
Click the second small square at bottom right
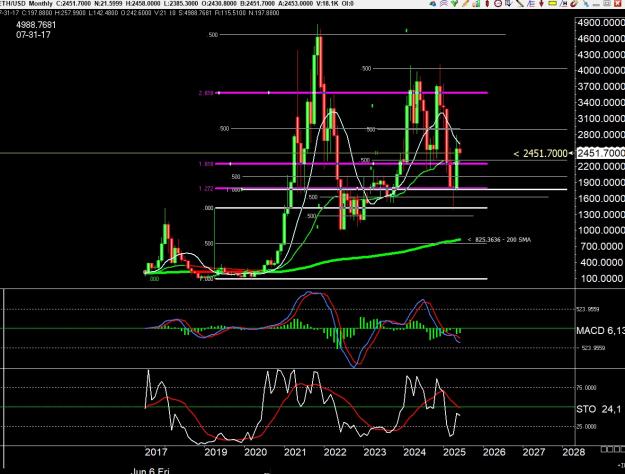click(610, 450)
